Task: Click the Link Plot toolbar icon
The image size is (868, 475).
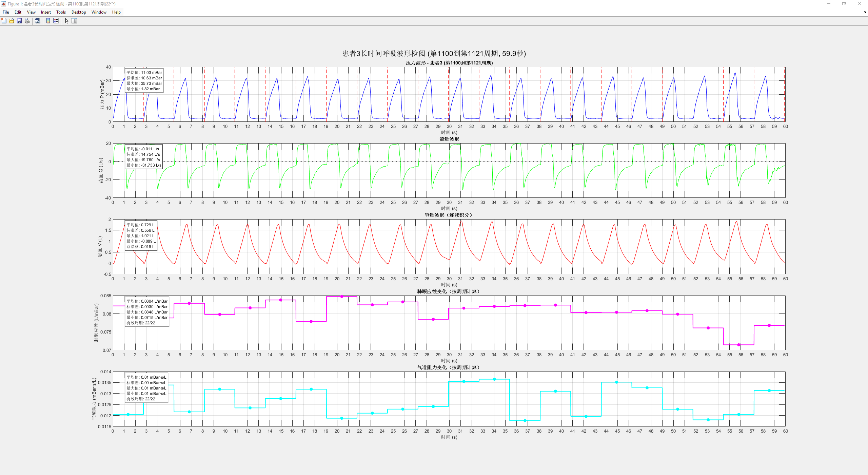Action: point(38,21)
